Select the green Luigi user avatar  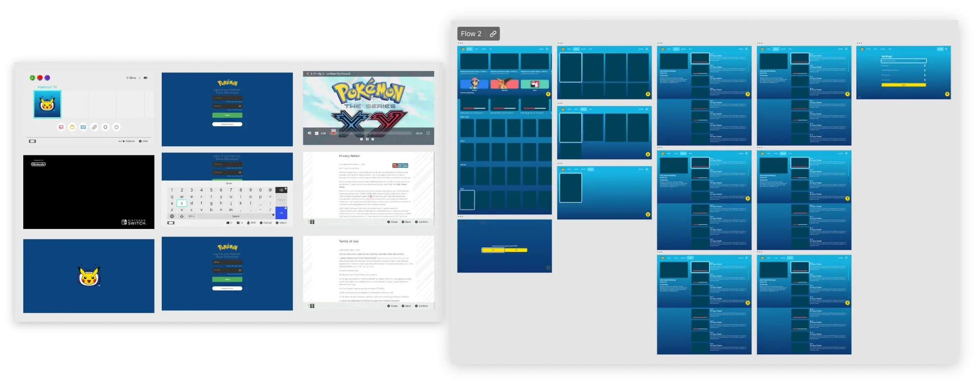[x=32, y=78]
